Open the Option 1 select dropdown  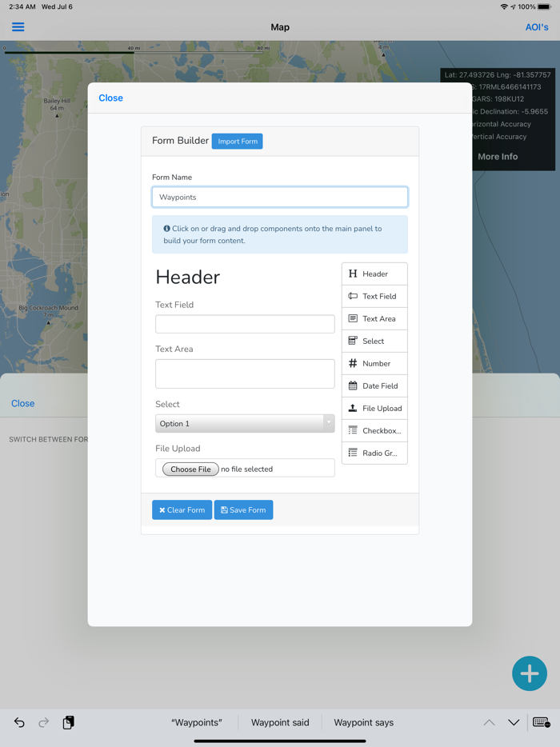(245, 424)
